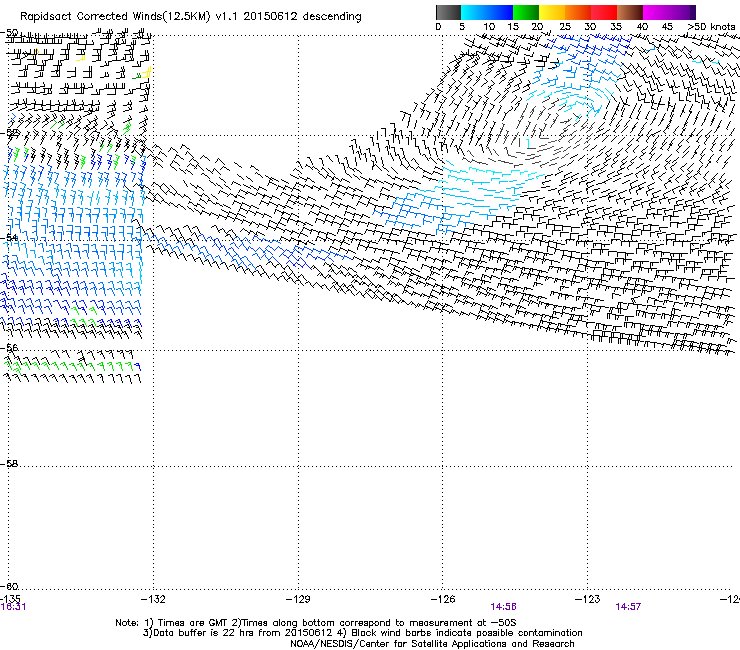
Task: Click the cyan 5-10 knots legend color
Action: pos(474,12)
